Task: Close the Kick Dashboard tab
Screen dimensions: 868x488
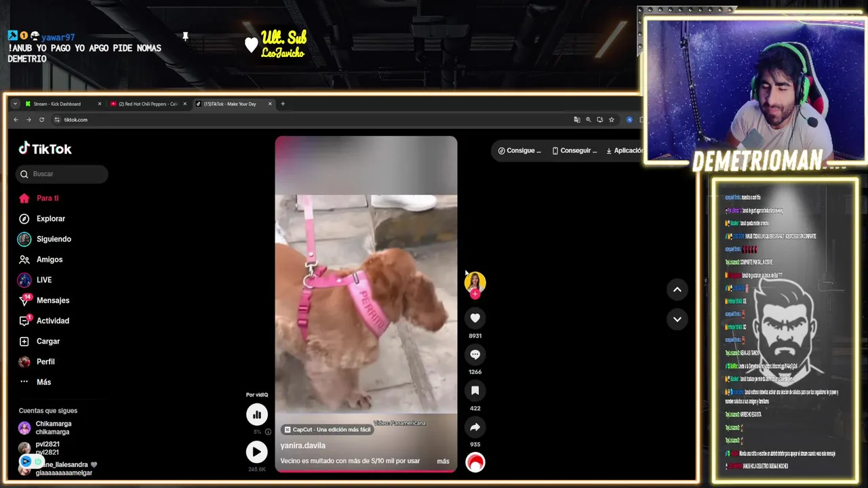Action: [99, 104]
